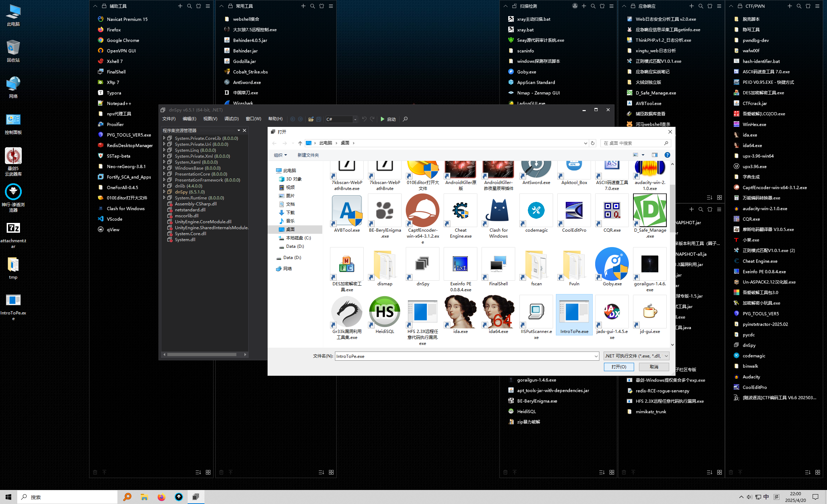Expand System.Private.CoreLib assembly node
This screenshot has height=504, width=827.
click(164, 138)
